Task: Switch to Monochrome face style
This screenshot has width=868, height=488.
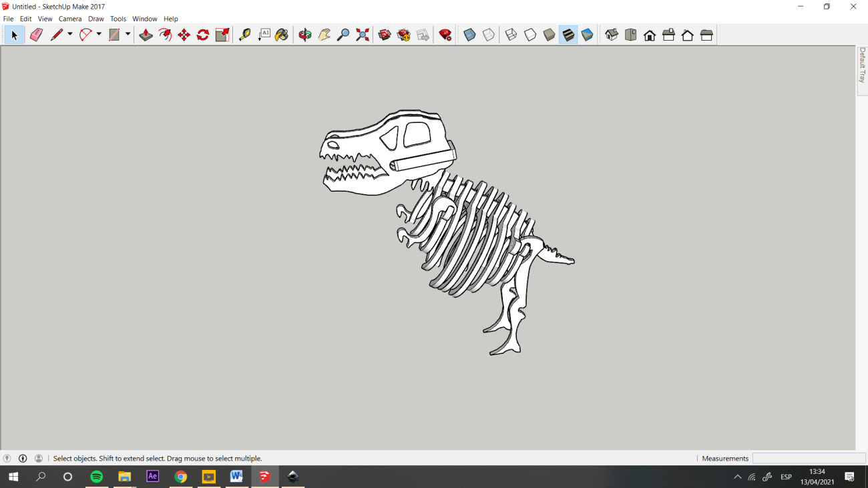Action: (588, 35)
